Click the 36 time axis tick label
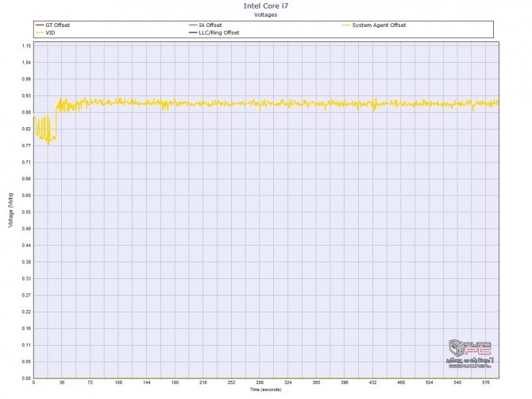The height and width of the screenshot is (399, 532). click(62, 382)
